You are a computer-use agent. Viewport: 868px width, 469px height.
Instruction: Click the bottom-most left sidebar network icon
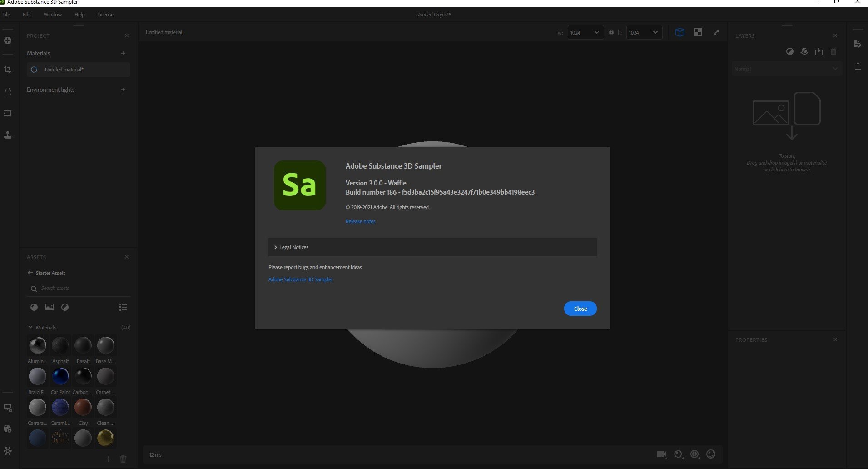(8, 451)
